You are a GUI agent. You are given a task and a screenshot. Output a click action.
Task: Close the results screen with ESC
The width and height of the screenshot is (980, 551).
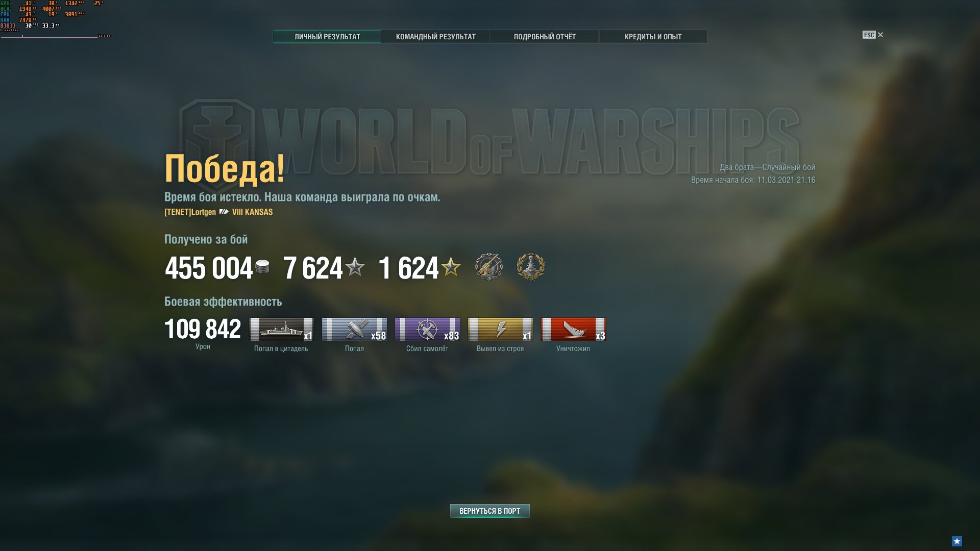point(873,35)
